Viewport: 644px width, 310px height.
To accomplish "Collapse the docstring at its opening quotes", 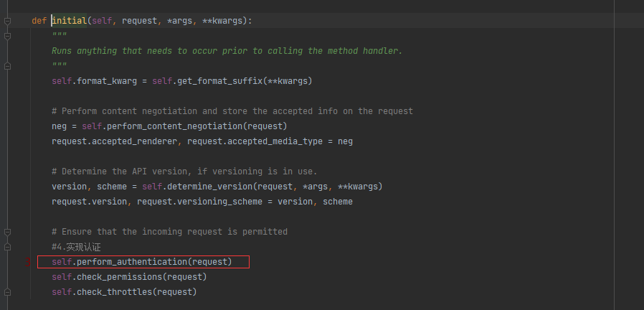I will pos(7,36).
